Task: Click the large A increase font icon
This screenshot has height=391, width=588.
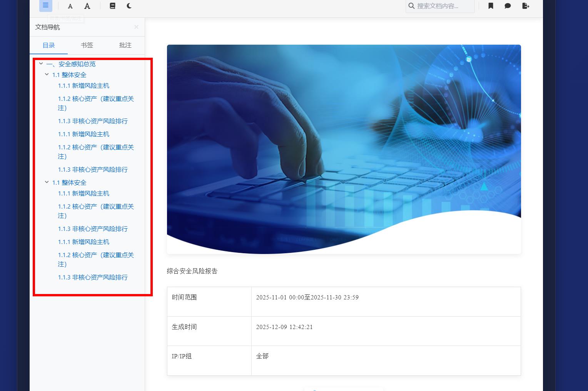Action: click(87, 6)
